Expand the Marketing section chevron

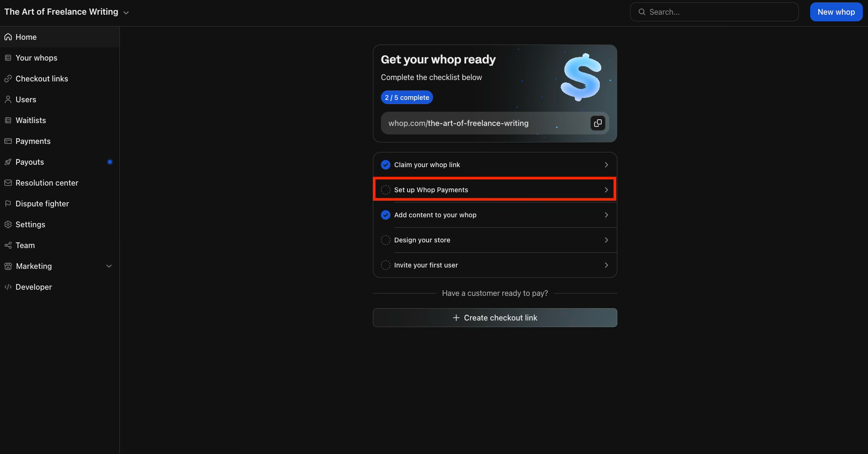coord(109,266)
